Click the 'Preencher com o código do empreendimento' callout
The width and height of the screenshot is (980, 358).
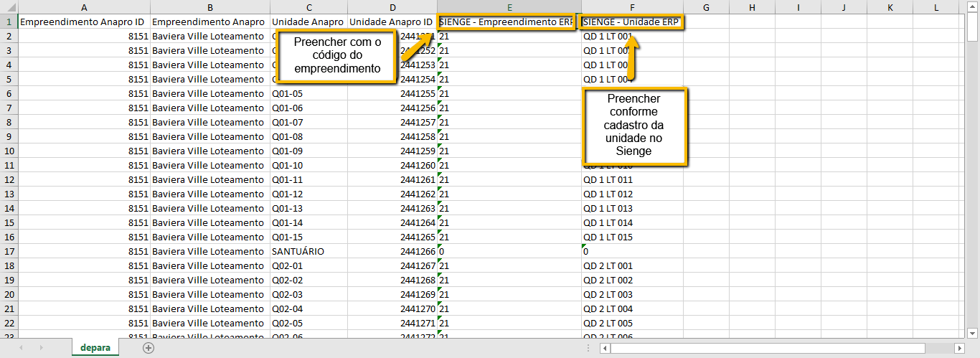pyautogui.click(x=336, y=56)
